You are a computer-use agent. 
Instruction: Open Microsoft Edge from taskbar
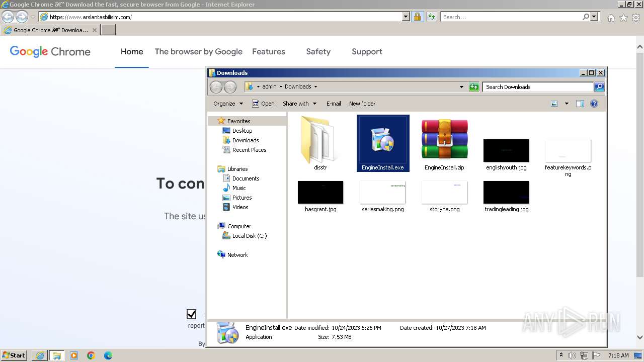pos(108,355)
